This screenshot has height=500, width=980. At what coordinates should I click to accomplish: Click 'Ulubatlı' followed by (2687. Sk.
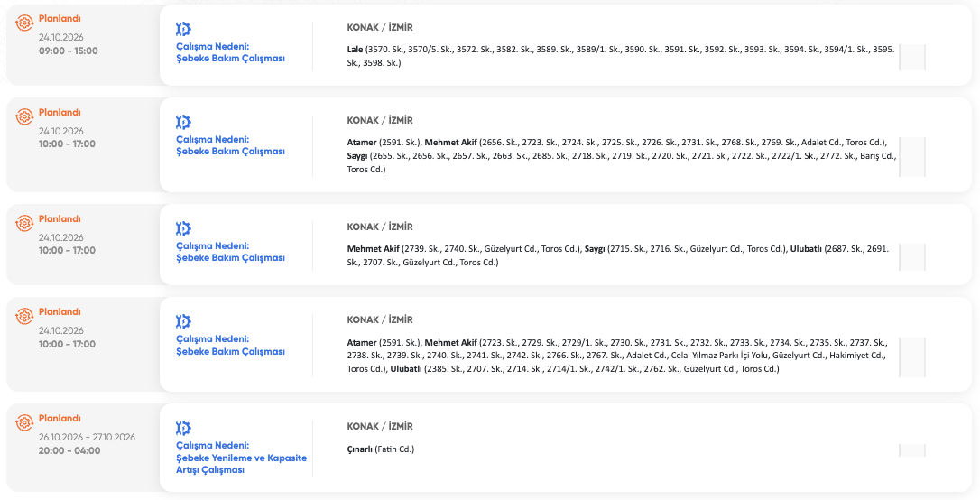coord(806,249)
